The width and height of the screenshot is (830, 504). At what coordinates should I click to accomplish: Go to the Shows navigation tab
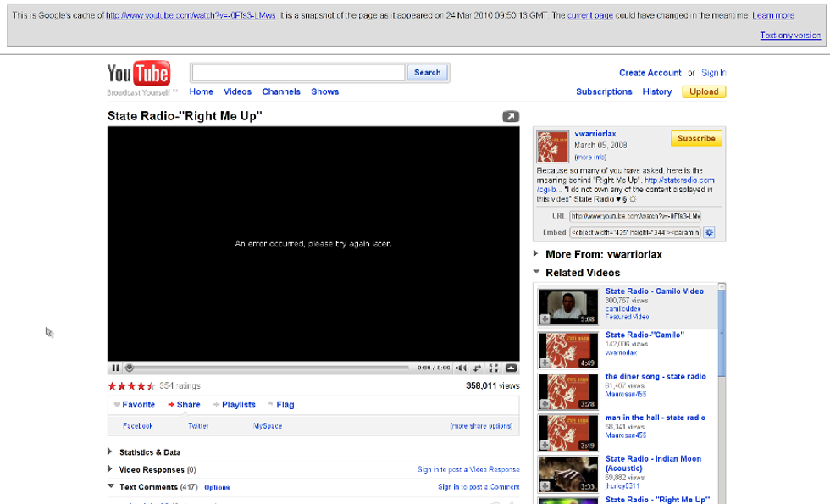coord(324,91)
